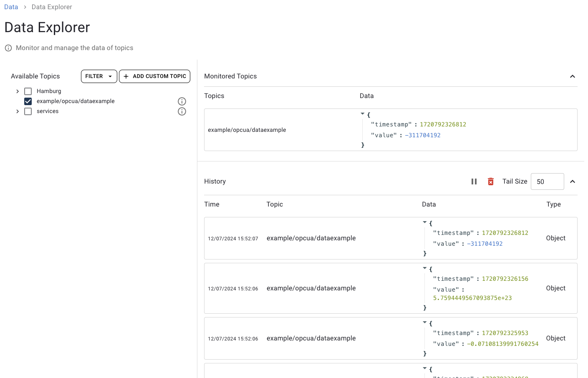Expand the Hamburg tree node
This screenshot has width=588, height=378.
coord(18,91)
